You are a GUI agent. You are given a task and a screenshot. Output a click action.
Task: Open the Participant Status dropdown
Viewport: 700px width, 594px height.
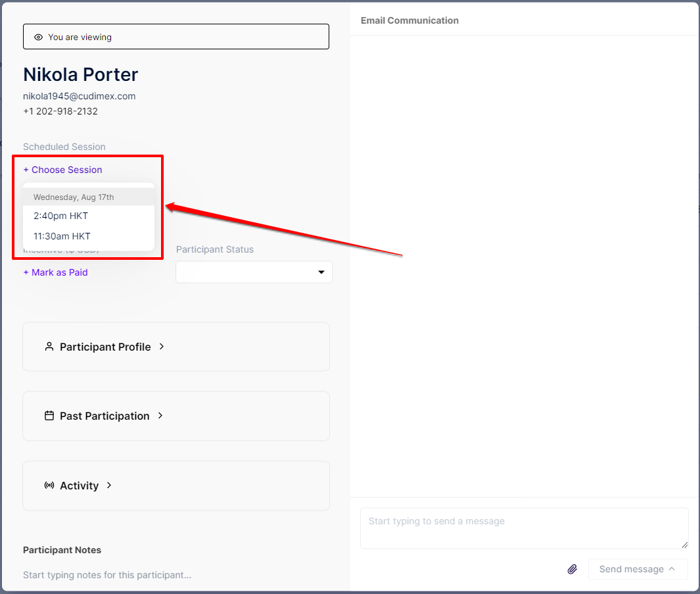(x=254, y=272)
